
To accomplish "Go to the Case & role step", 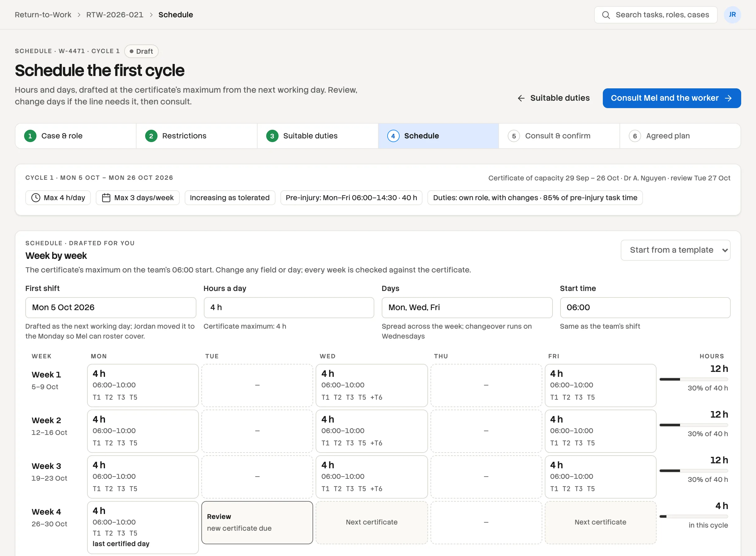I will [76, 136].
